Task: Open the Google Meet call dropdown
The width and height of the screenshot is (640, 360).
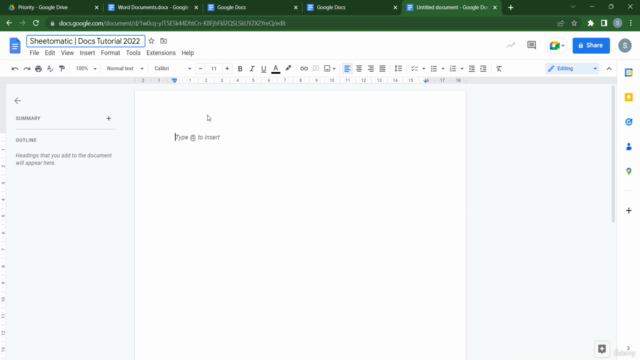Action: click(x=556, y=45)
